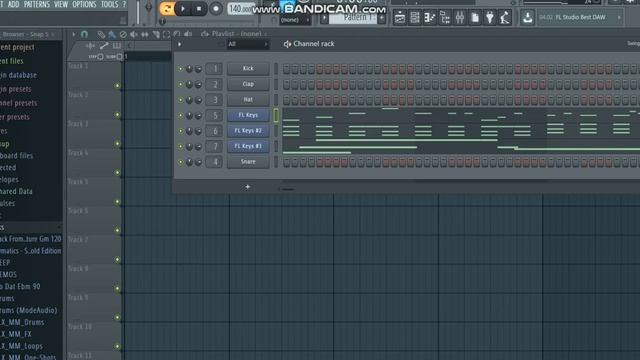
Task: Mute the FL Keys #2 channel green light
Action: coord(180,131)
